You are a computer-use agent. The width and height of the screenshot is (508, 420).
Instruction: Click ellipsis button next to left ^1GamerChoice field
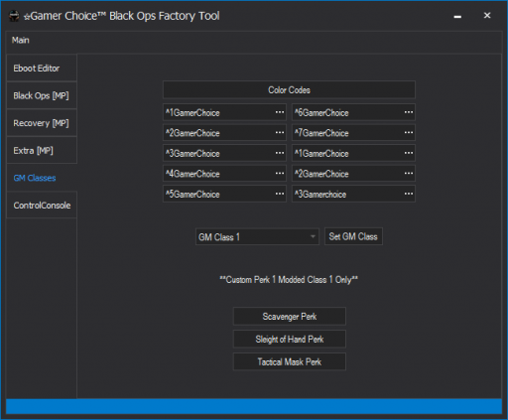(x=280, y=112)
